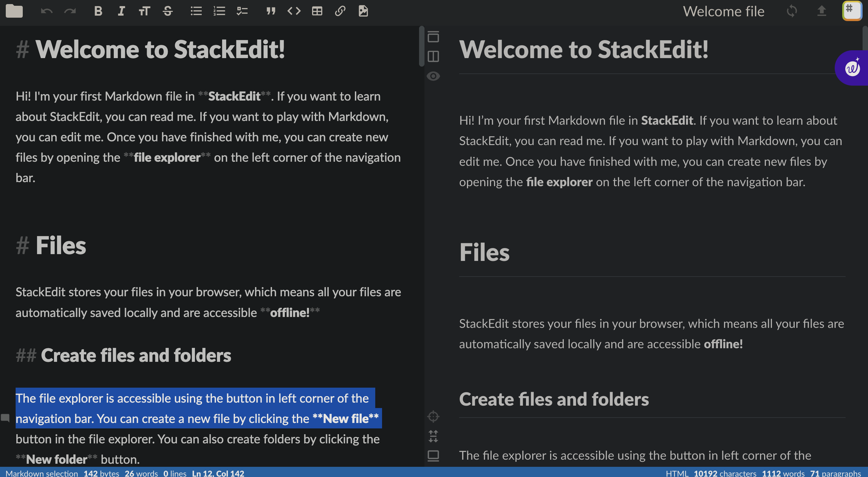Toggle reader mode with the eye icon
Screen dimensions: 868x477
coord(433,76)
